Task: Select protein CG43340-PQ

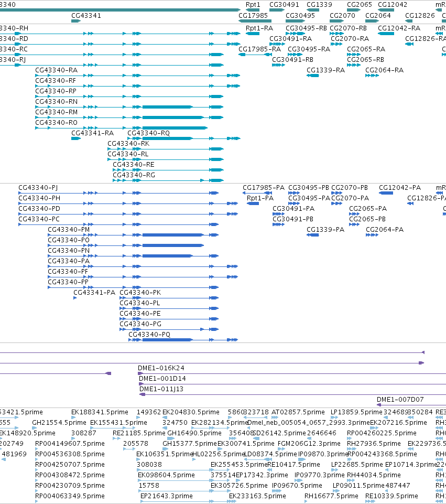Action: click(x=149, y=335)
